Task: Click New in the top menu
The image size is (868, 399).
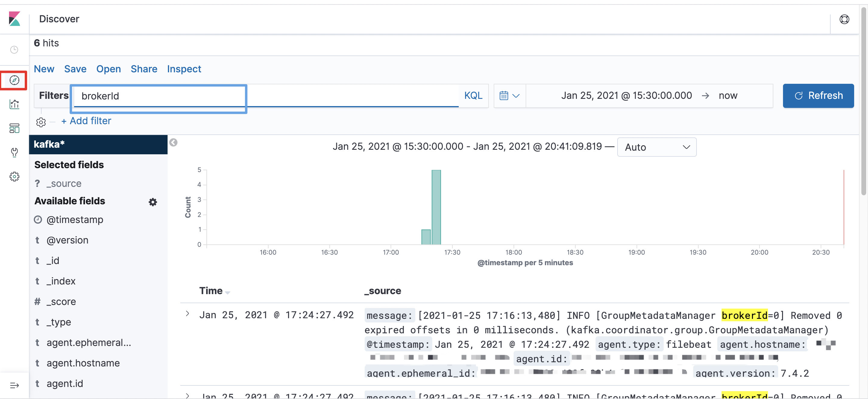Action: (x=44, y=69)
